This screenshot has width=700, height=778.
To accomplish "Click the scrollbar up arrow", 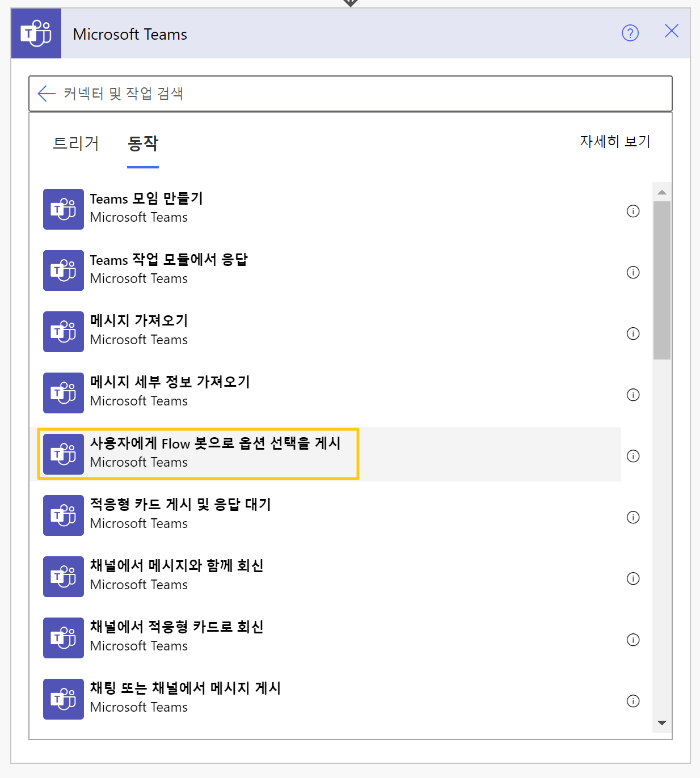I will coord(661,192).
